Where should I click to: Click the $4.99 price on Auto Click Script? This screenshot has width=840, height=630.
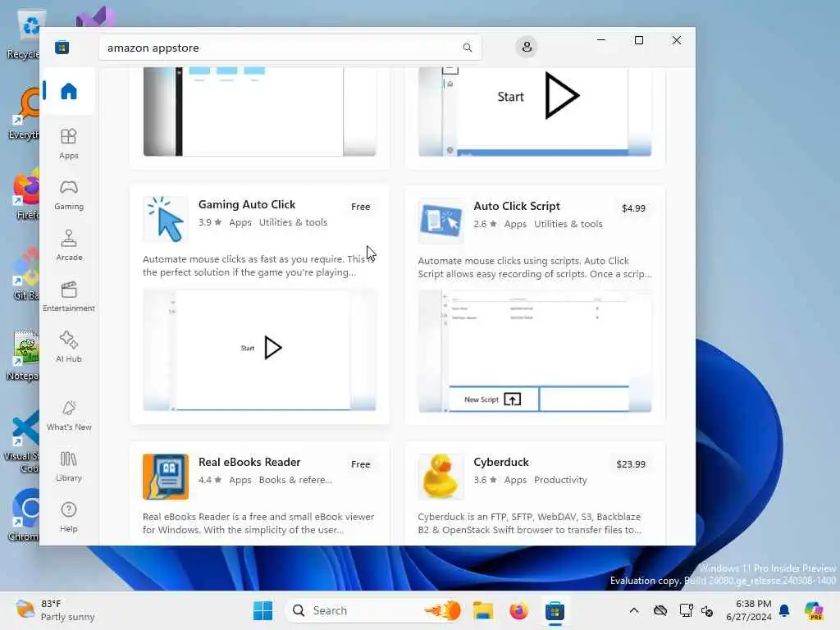tap(633, 208)
